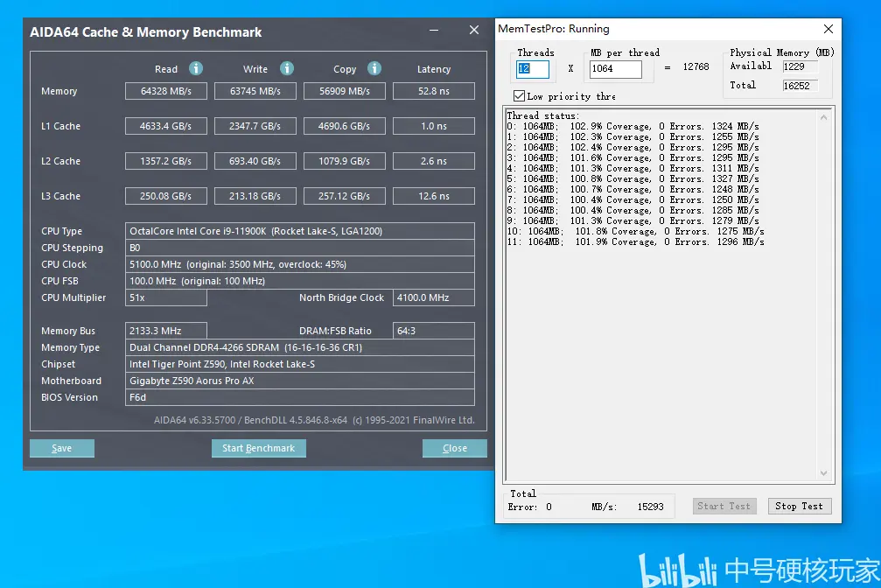
Task: Select Memory Latency value 52.8 ns
Action: coord(434,91)
